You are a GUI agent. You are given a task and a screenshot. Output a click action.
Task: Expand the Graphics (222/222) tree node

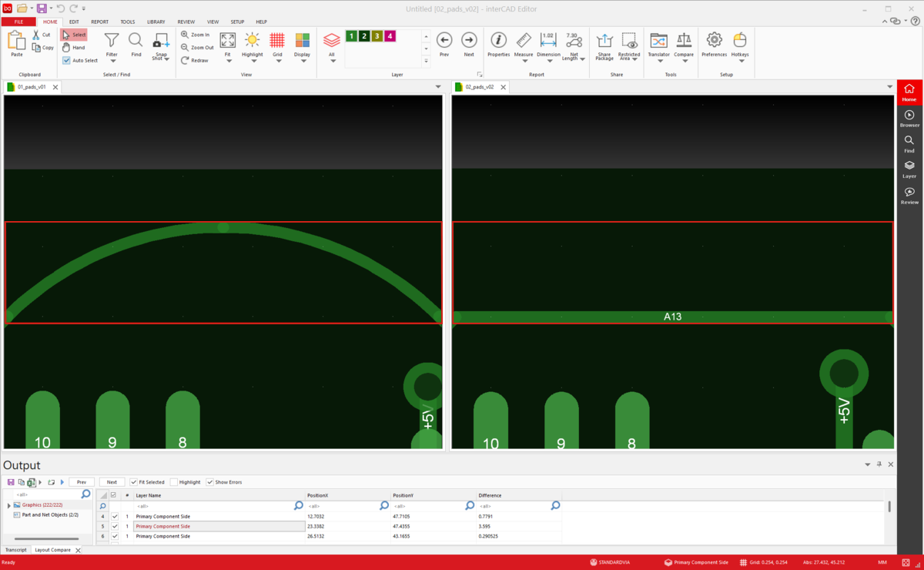(x=8, y=505)
